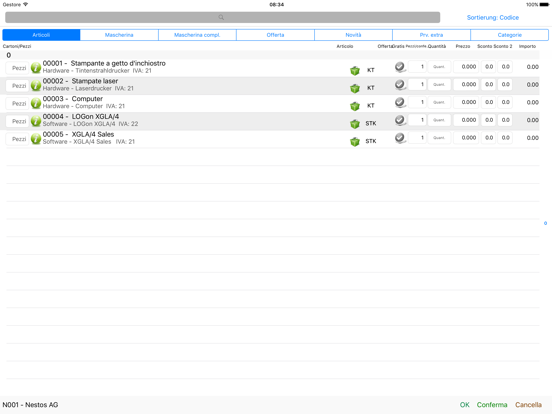The image size is (552, 414).
Task: Open info icon for article 00005 XGLA/4 Sales
Action: (x=36, y=139)
